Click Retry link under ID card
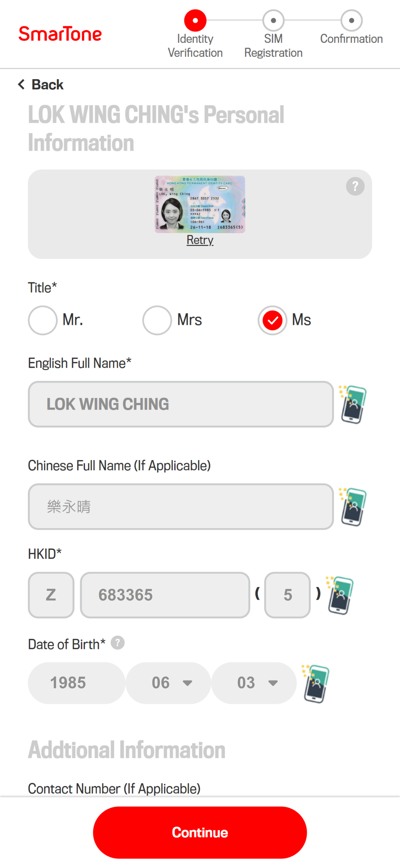This screenshot has height=868, width=400. [200, 240]
